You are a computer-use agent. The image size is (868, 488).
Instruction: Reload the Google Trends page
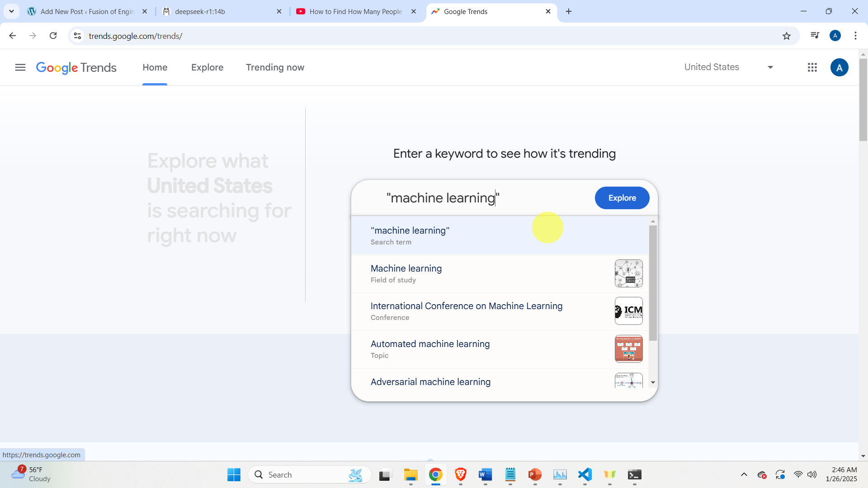[53, 36]
